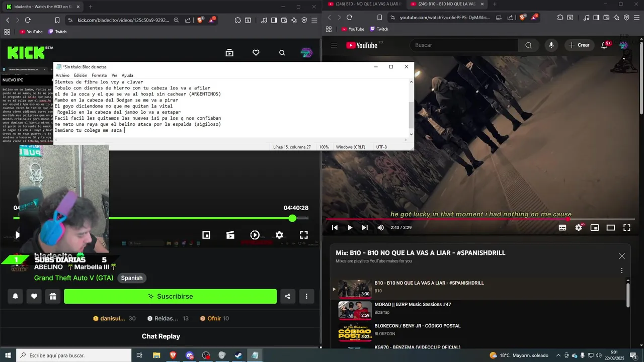Open the Crear dropdown on YouTube

[579, 45]
